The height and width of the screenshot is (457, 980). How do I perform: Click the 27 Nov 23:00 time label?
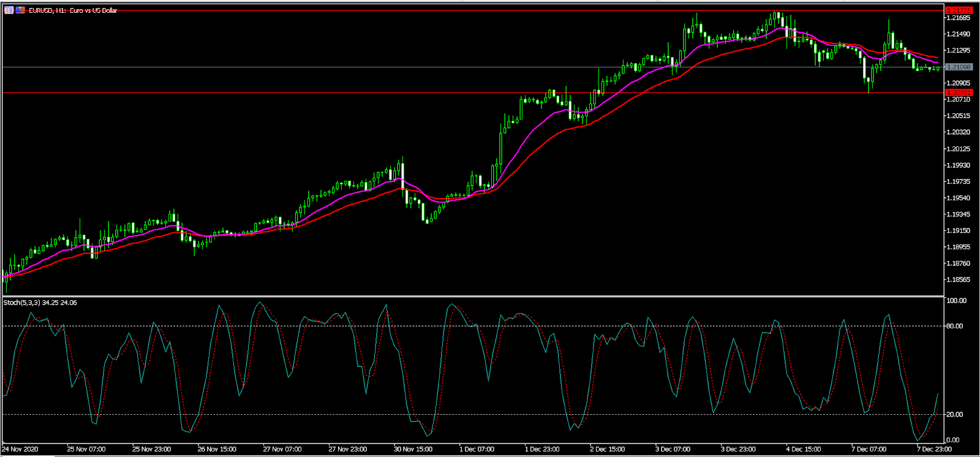348,449
